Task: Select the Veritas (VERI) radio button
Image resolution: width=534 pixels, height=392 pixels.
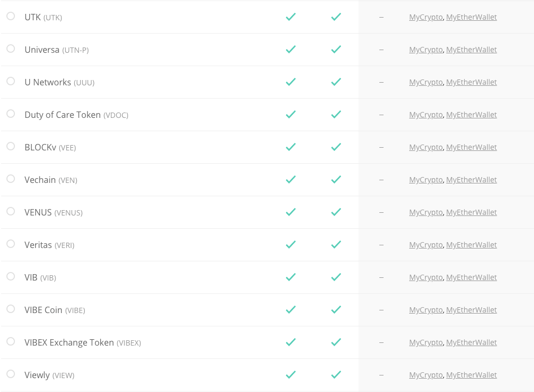Action: [x=11, y=244]
